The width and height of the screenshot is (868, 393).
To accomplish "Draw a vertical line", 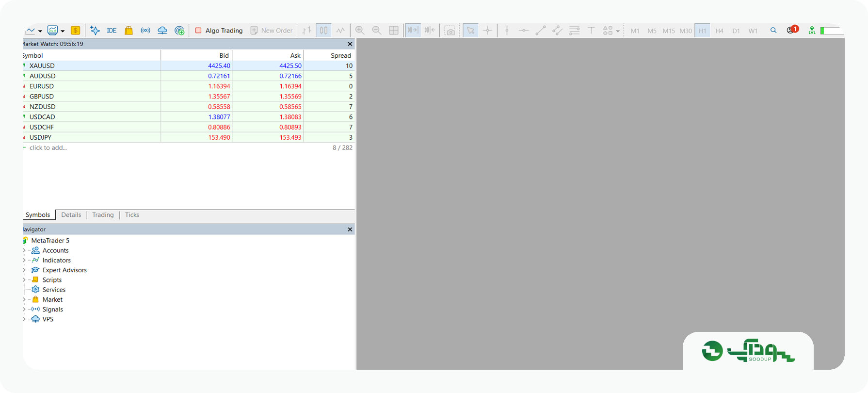I will click(507, 31).
